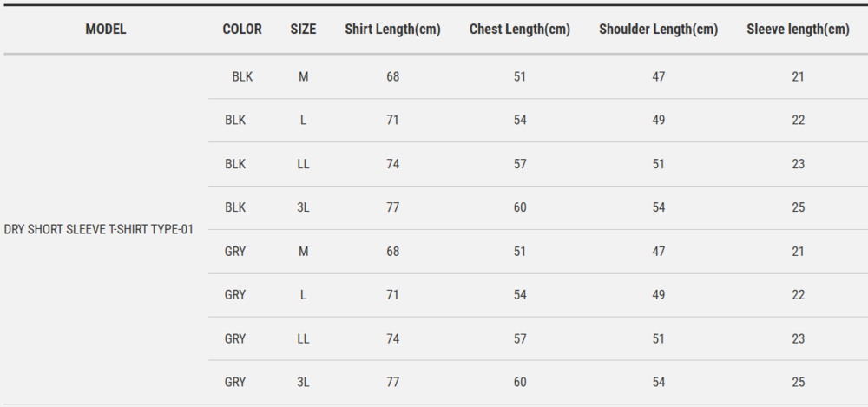
Task: Click the BLK color cell in the M row
Action: click(242, 76)
